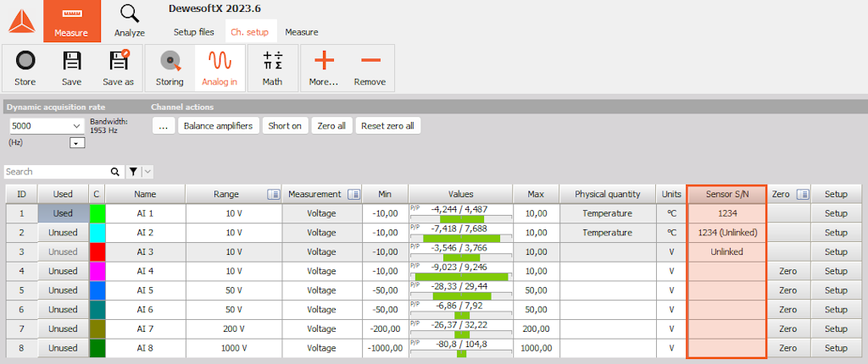Click the ellipsis channel actions button

(164, 126)
